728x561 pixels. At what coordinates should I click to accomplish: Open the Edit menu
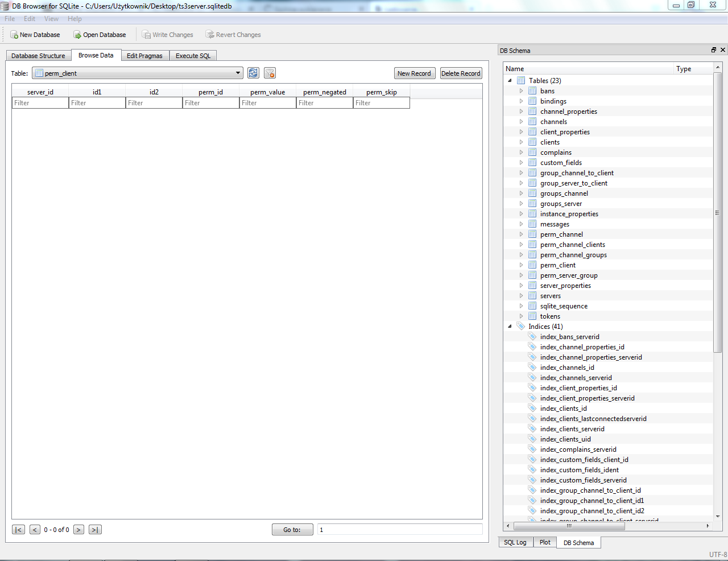(30, 19)
